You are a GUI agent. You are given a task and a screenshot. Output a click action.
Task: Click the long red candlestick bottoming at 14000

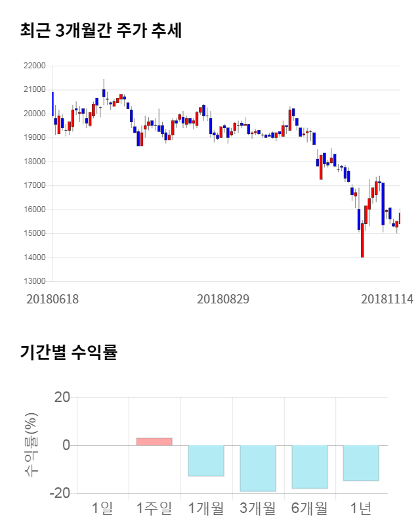[x=362, y=240]
